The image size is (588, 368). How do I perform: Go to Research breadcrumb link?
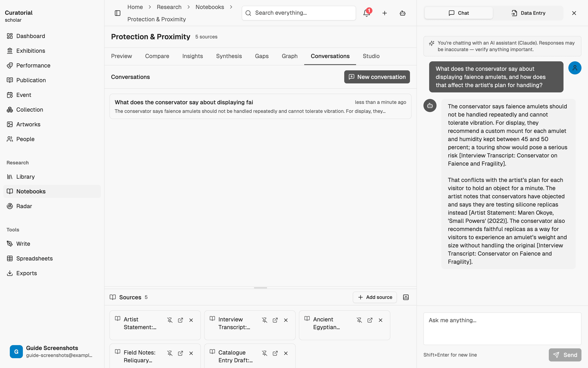point(169,7)
